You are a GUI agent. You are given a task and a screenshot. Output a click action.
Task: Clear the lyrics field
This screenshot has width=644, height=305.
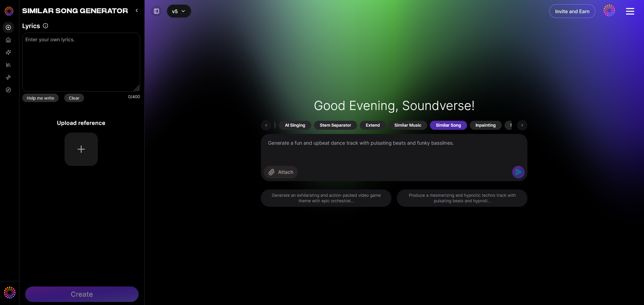pyautogui.click(x=74, y=98)
